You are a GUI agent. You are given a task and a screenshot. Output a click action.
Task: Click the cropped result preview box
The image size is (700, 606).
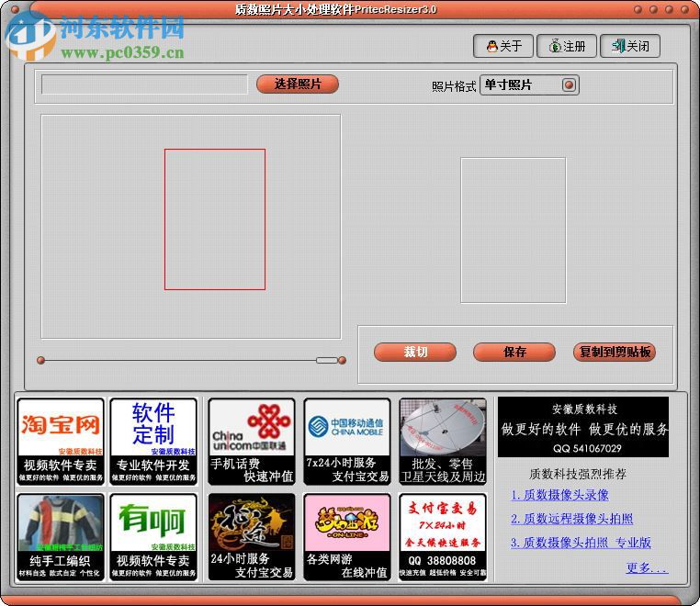514,230
